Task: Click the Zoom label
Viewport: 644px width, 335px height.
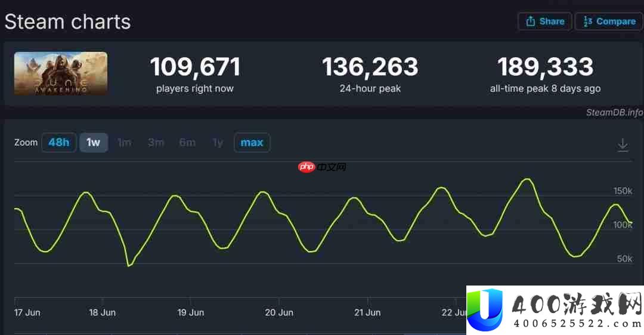Action: point(26,142)
